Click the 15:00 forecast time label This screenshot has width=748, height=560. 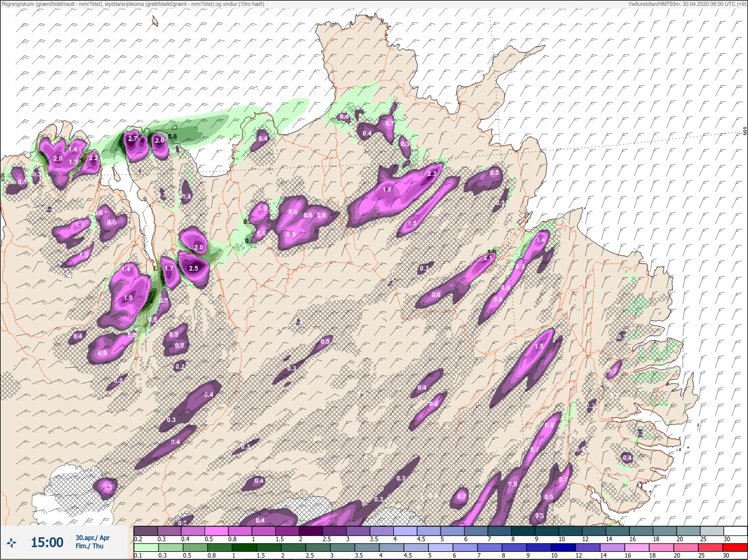tap(47, 542)
